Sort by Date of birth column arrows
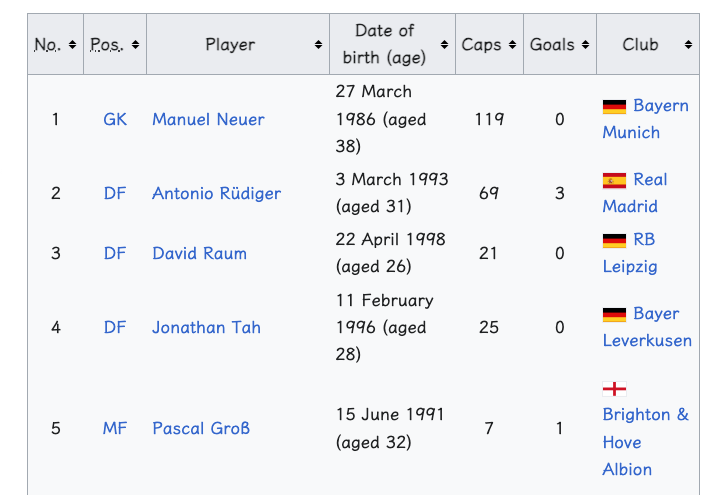This screenshot has height=495, width=721. coord(444,45)
